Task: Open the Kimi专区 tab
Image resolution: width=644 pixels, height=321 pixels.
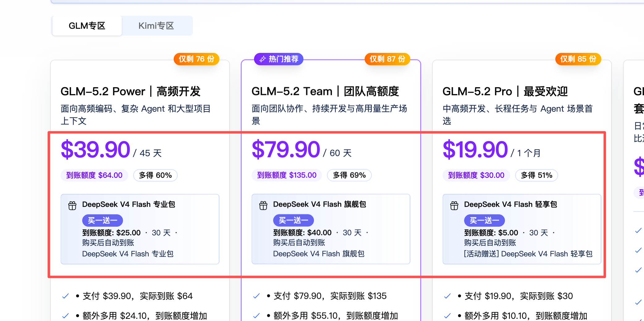Action: click(x=156, y=26)
